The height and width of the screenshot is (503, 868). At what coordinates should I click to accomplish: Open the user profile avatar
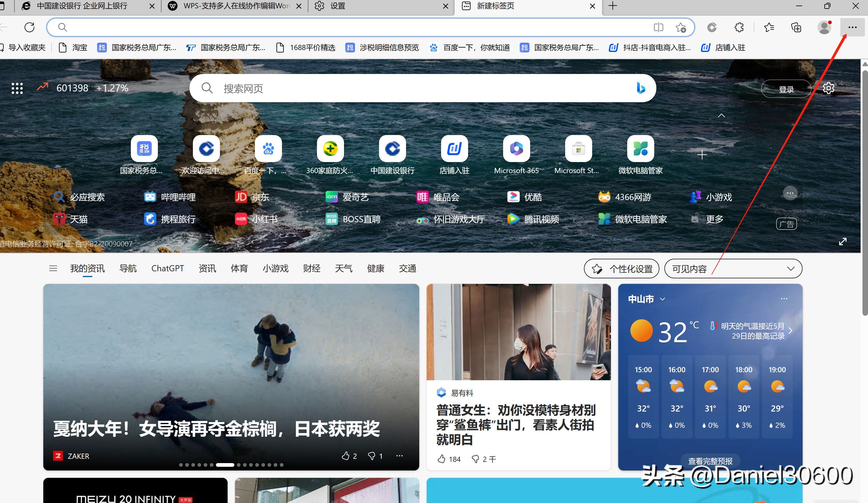pos(824,27)
